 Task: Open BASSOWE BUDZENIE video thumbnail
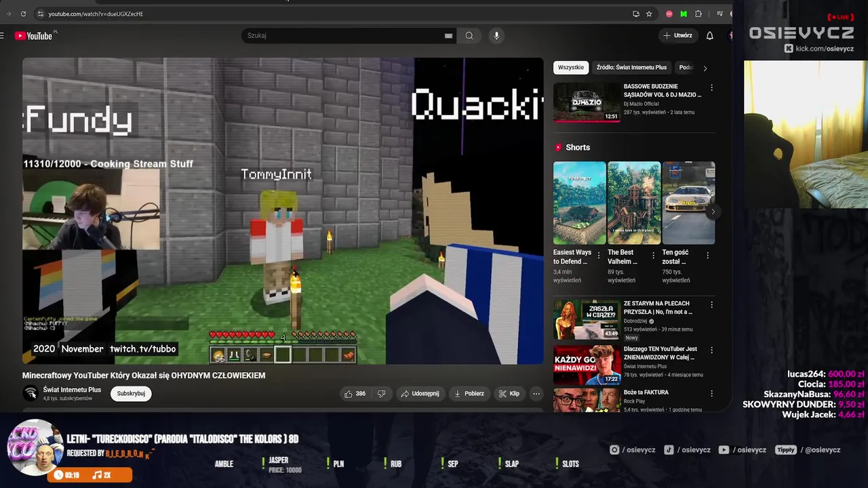(587, 102)
